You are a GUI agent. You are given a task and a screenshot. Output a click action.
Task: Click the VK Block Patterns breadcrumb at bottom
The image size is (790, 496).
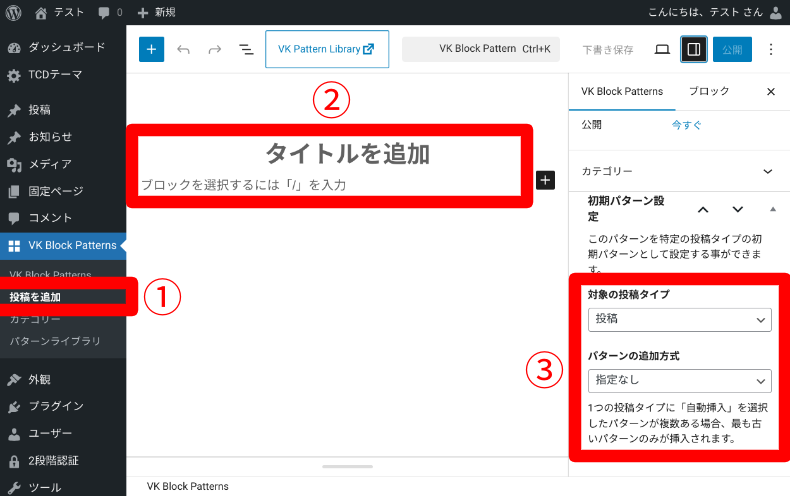[187, 486]
